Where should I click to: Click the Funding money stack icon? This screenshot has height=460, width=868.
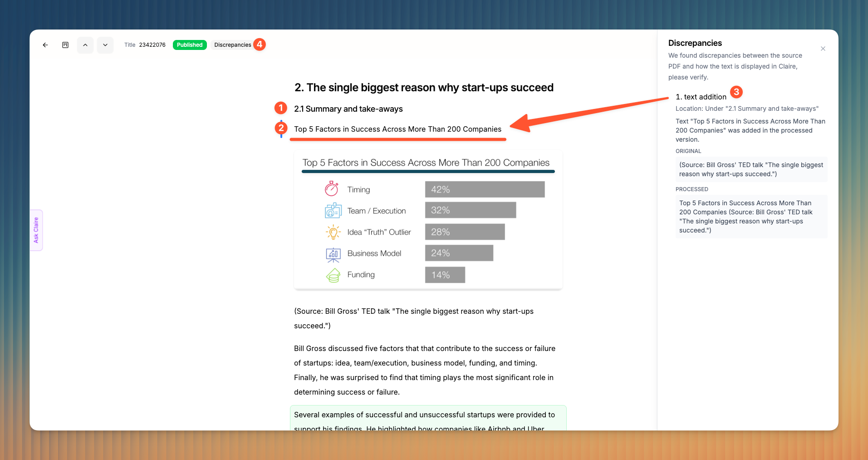(333, 275)
